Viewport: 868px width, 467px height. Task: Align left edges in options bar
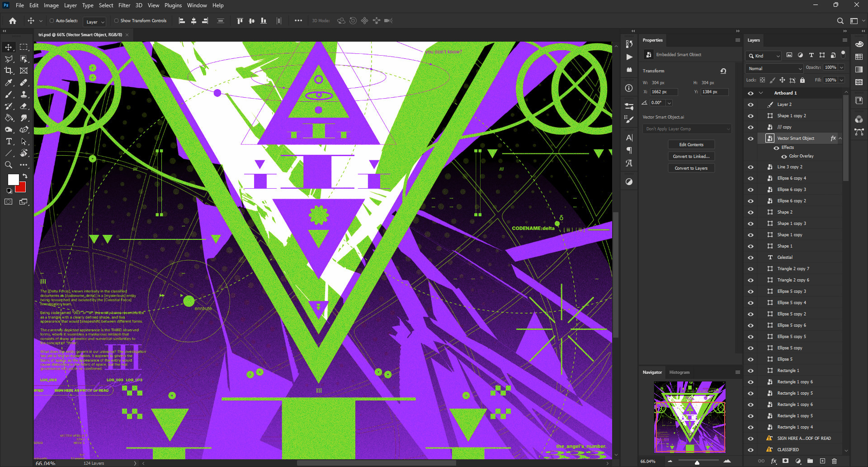(182, 21)
